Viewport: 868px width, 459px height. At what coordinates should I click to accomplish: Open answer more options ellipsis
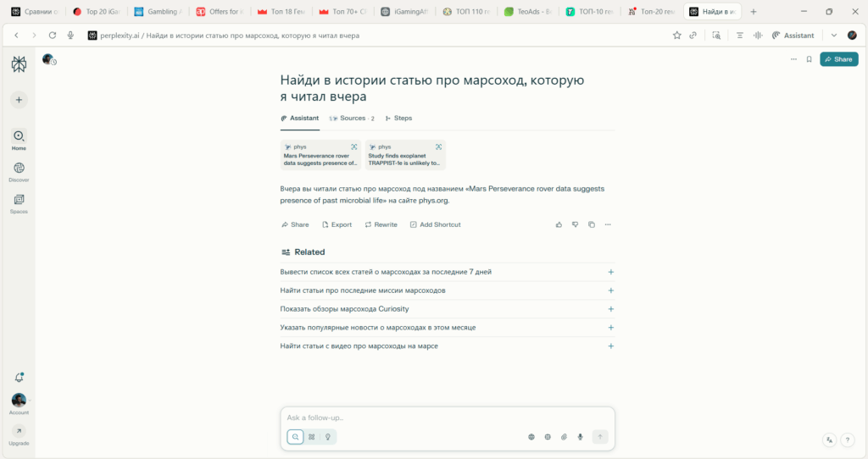(x=608, y=224)
